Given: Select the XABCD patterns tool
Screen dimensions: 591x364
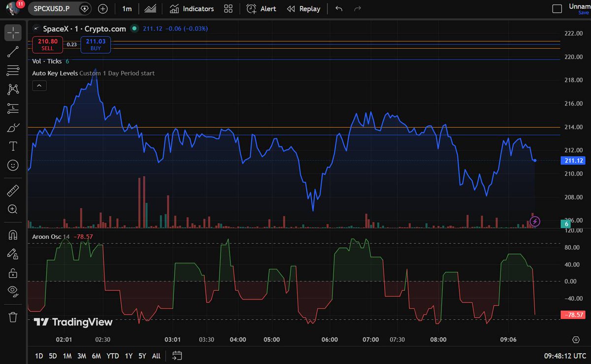Looking at the screenshot, I should (x=13, y=89).
